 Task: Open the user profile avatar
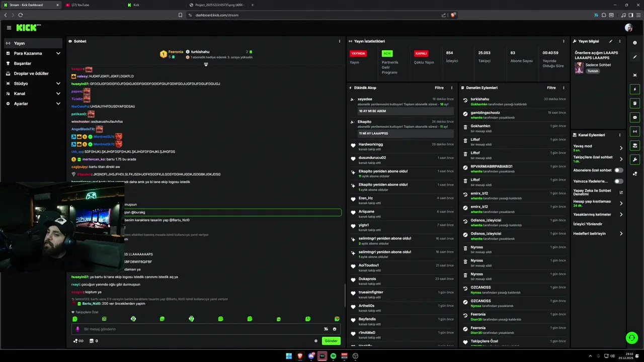[x=628, y=28]
